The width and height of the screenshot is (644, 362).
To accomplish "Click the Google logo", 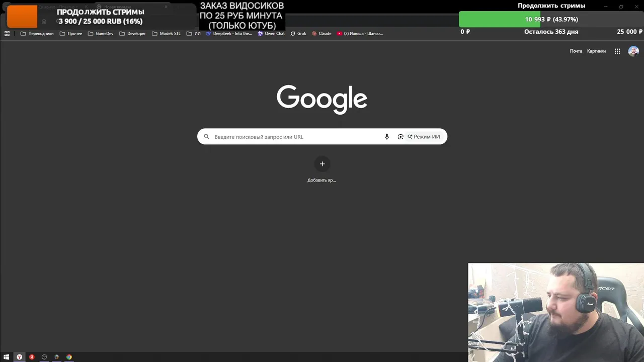I will pyautogui.click(x=322, y=99).
